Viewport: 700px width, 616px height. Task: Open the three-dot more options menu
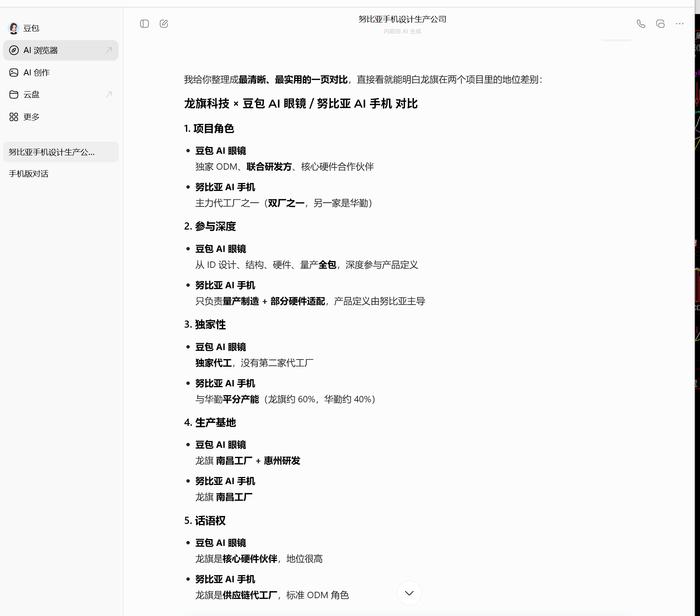(680, 24)
